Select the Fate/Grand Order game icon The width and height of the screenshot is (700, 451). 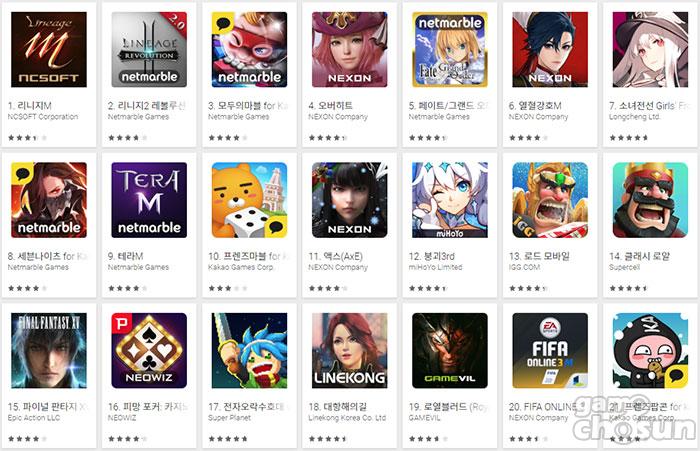coord(450,50)
